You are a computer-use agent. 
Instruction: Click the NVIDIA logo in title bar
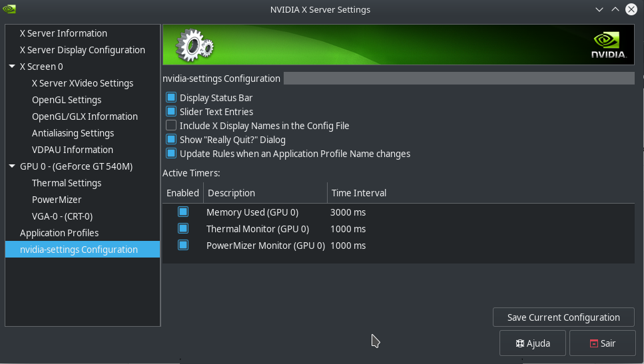point(9,9)
